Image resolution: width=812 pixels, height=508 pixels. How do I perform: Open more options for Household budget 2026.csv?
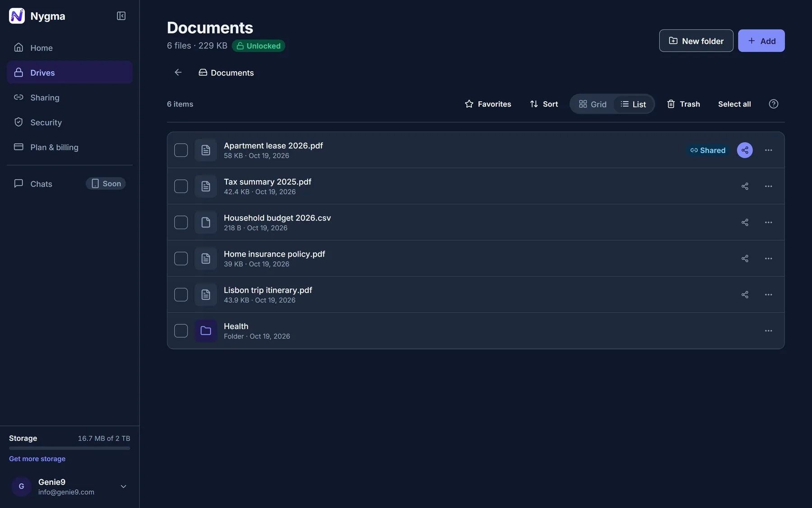(x=768, y=222)
